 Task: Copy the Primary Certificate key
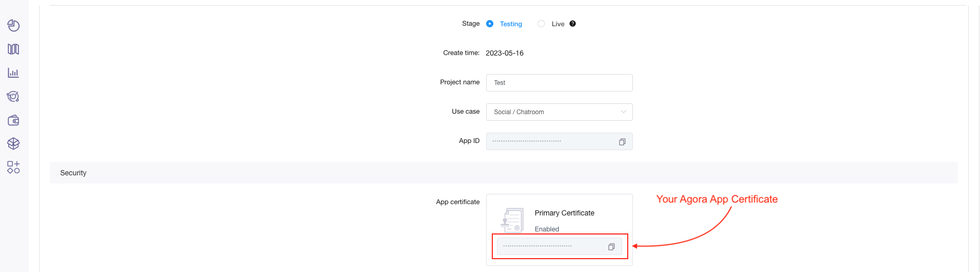coord(611,247)
